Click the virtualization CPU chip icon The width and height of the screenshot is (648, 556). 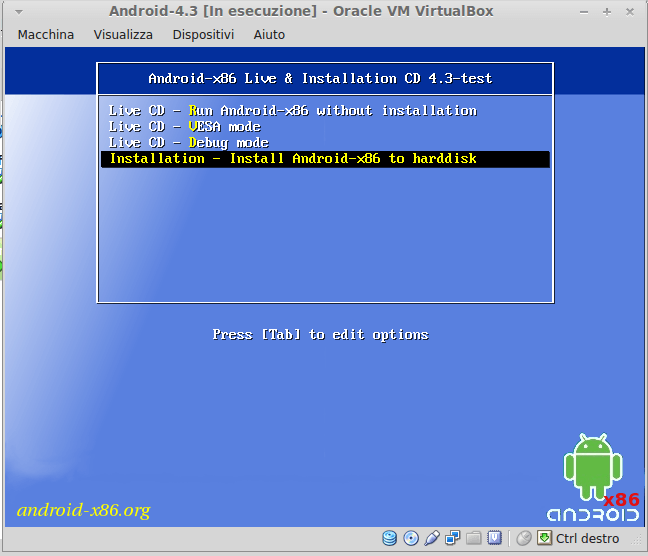(494, 538)
